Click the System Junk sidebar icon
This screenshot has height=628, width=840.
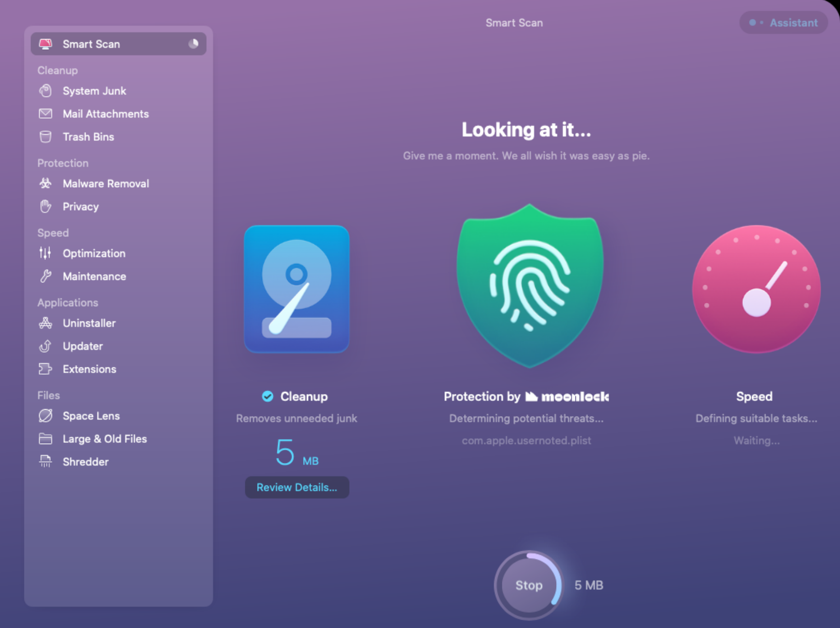[x=46, y=91]
